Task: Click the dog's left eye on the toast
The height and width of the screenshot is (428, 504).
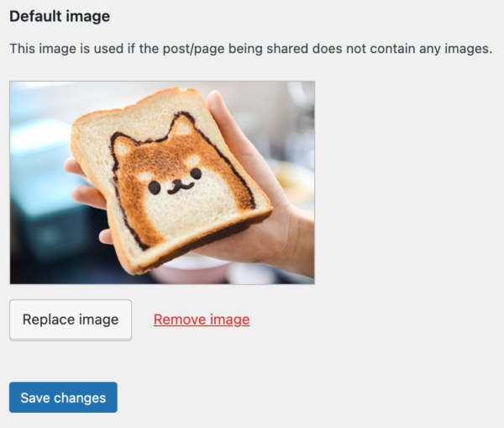Action: tap(155, 188)
